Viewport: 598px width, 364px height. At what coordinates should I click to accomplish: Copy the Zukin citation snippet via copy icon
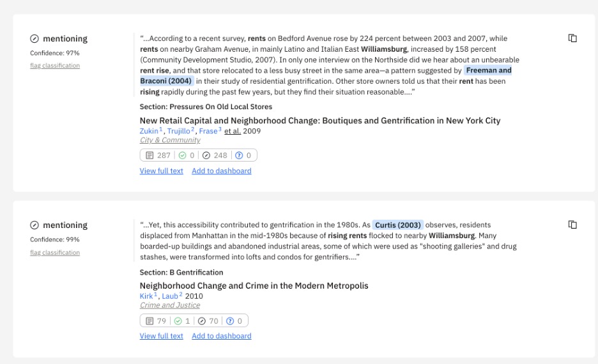tap(572, 38)
